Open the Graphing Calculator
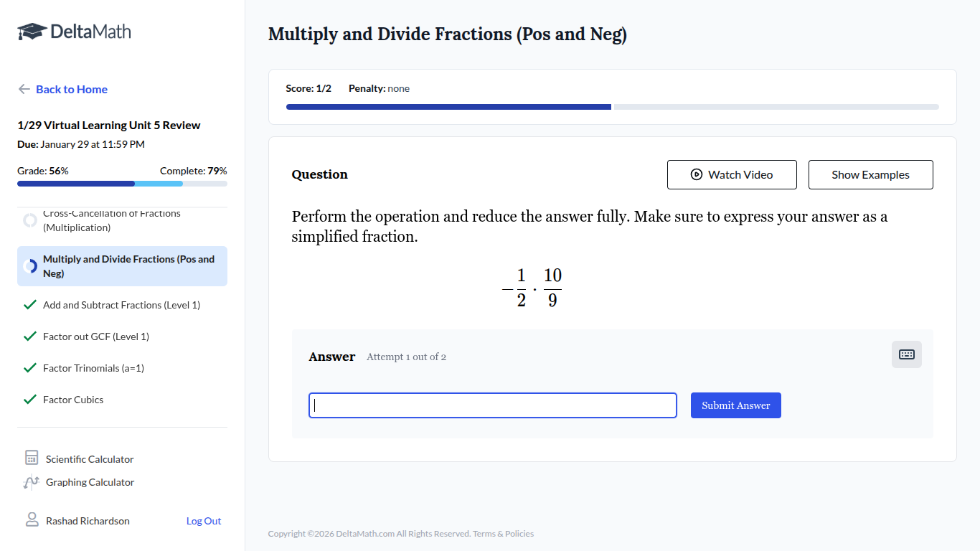The height and width of the screenshot is (551, 980). click(88, 481)
